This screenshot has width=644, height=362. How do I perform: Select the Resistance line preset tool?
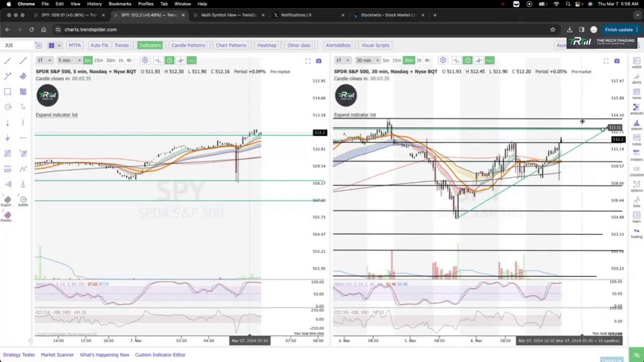coord(7,217)
